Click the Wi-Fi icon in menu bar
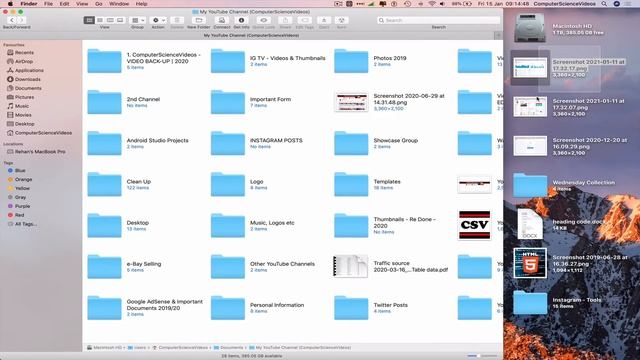The image size is (640, 360). tap(432, 4)
